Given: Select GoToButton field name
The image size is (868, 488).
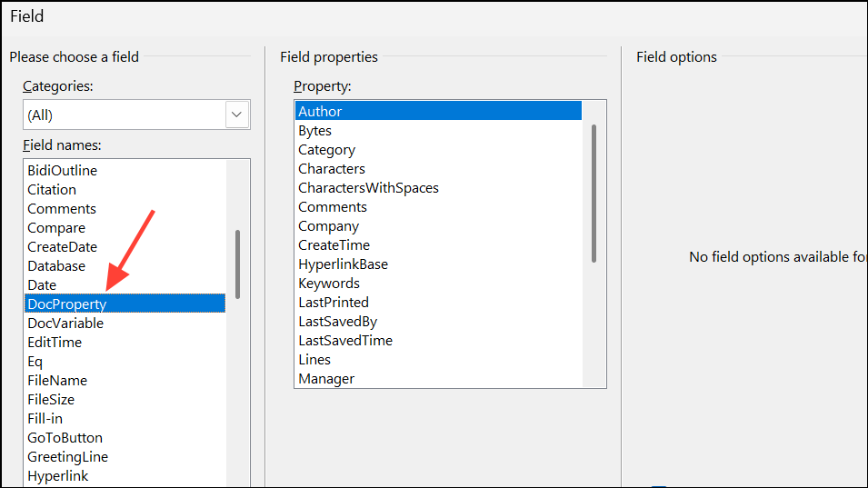Looking at the screenshot, I should pyautogui.click(x=65, y=438).
